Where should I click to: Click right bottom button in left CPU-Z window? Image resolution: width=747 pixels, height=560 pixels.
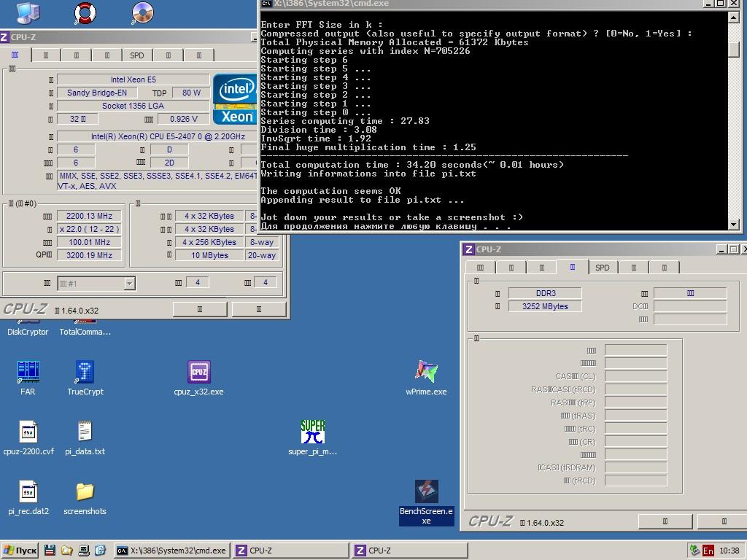tap(259, 309)
